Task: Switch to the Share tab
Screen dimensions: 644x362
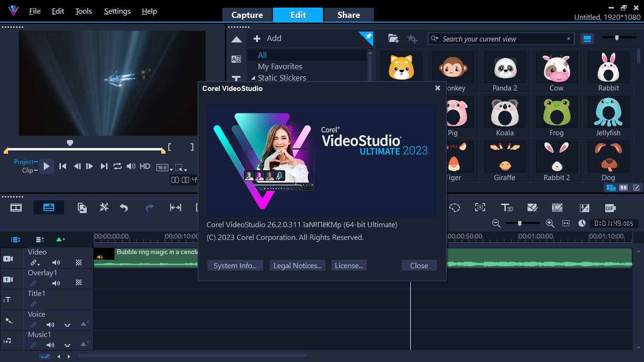Action: pos(348,15)
